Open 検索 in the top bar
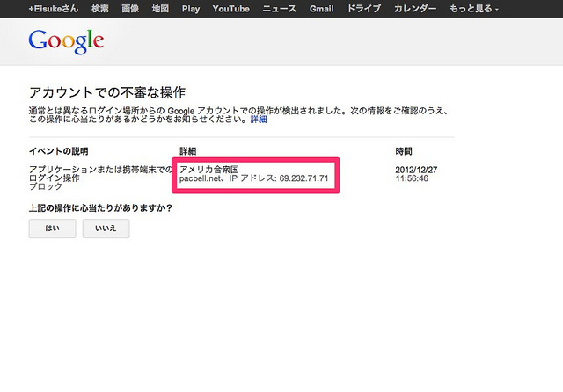This screenshot has height=392, width=563. pos(99,9)
